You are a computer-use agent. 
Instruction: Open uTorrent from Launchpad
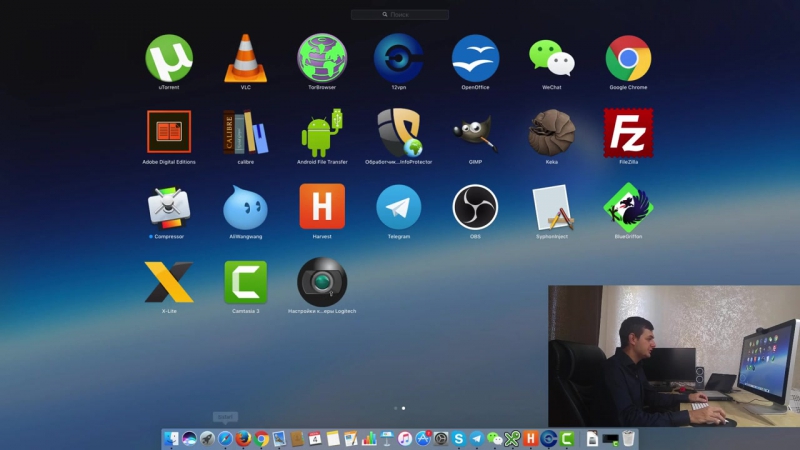[x=169, y=58]
